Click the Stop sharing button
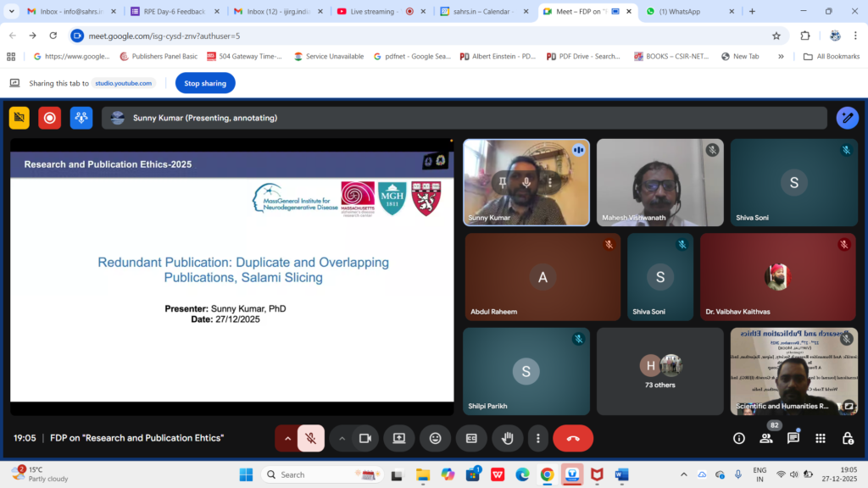868x488 pixels. pos(205,83)
